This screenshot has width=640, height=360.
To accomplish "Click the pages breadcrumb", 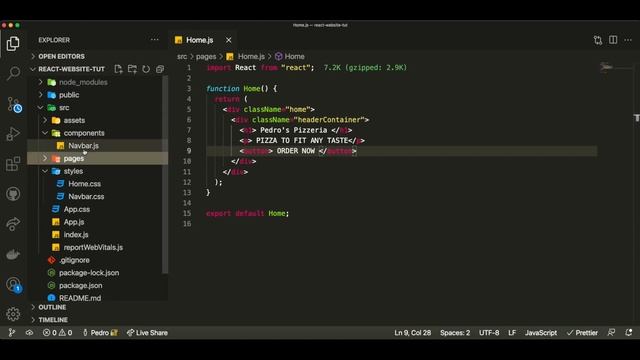I will click(x=206, y=56).
